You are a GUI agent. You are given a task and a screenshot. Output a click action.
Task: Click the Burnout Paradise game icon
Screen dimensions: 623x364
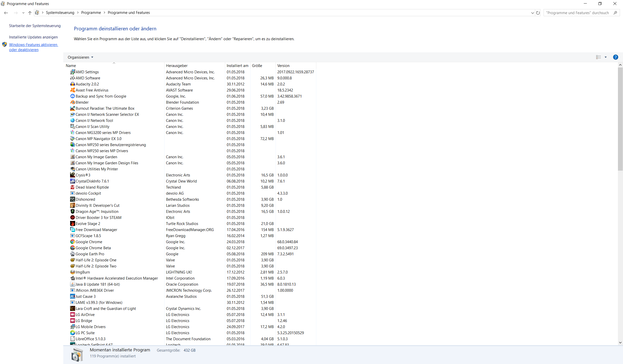pyautogui.click(x=72, y=108)
